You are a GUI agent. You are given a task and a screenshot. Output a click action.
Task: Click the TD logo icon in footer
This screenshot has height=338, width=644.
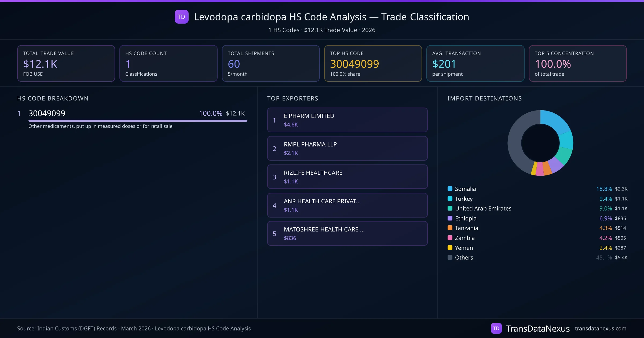click(x=496, y=328)
